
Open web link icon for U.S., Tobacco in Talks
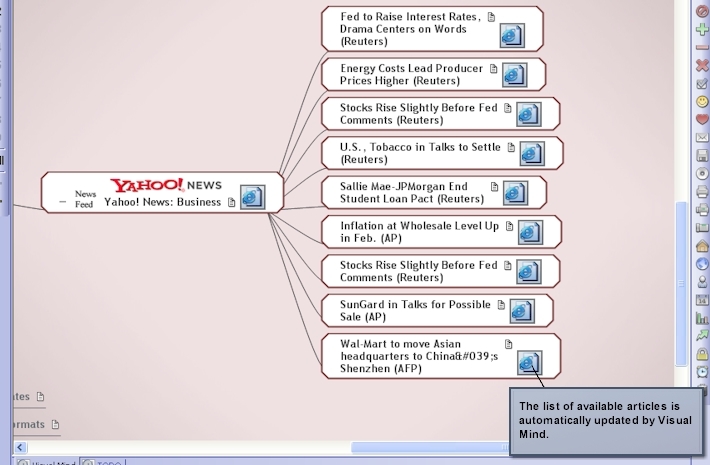point(532,153)
